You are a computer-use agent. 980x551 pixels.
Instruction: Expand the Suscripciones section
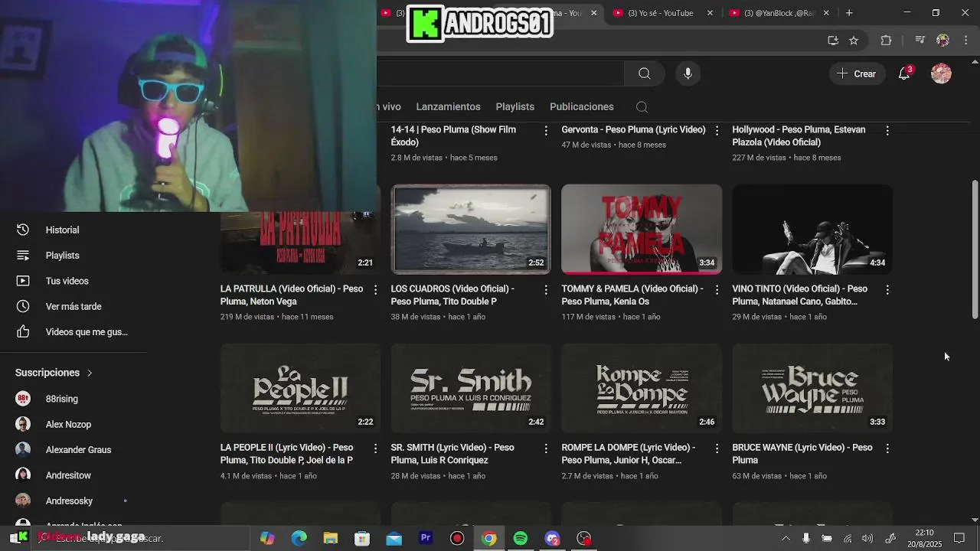(x=54, y=373)
